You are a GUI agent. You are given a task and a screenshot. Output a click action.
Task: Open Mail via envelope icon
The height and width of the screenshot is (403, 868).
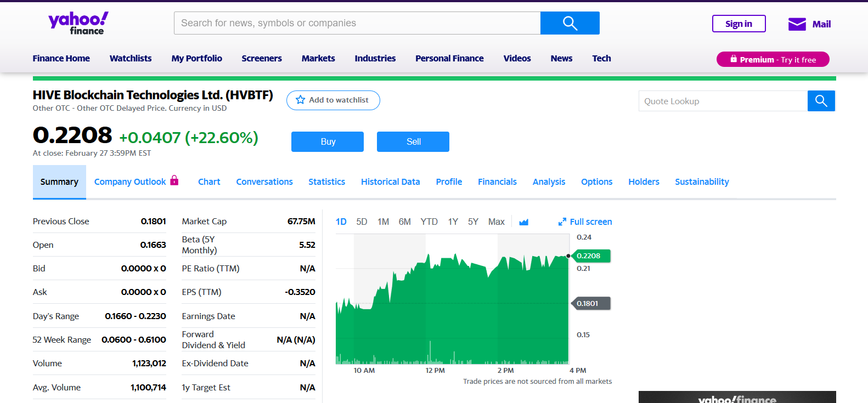click(797, 24)
